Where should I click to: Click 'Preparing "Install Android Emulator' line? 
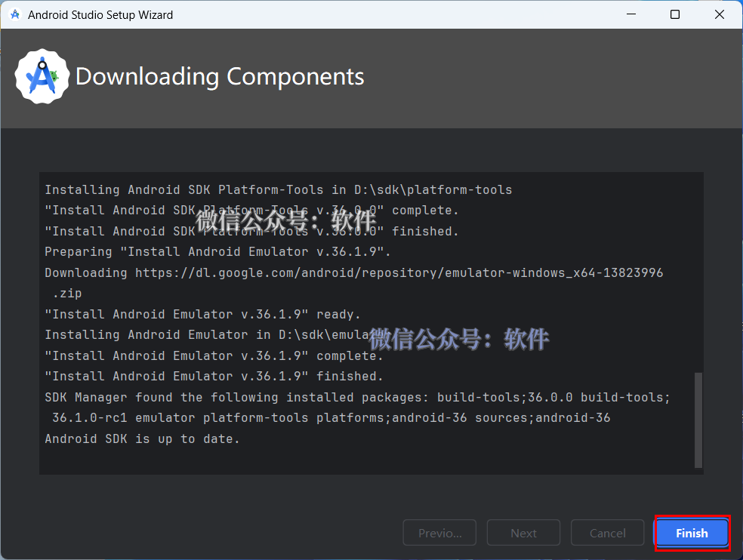pos(217,251)
